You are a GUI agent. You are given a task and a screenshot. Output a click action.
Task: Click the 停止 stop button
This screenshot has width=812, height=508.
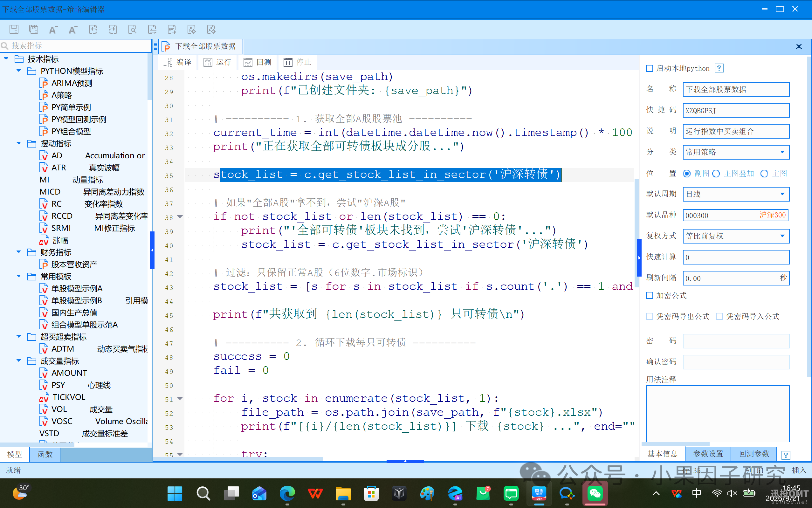pos(298,62)
